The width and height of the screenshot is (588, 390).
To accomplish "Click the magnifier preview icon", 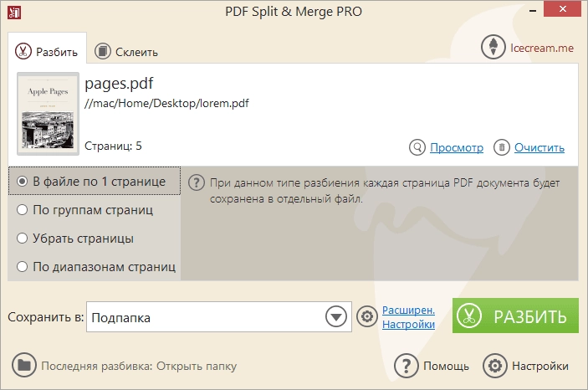I will [417, 147].
